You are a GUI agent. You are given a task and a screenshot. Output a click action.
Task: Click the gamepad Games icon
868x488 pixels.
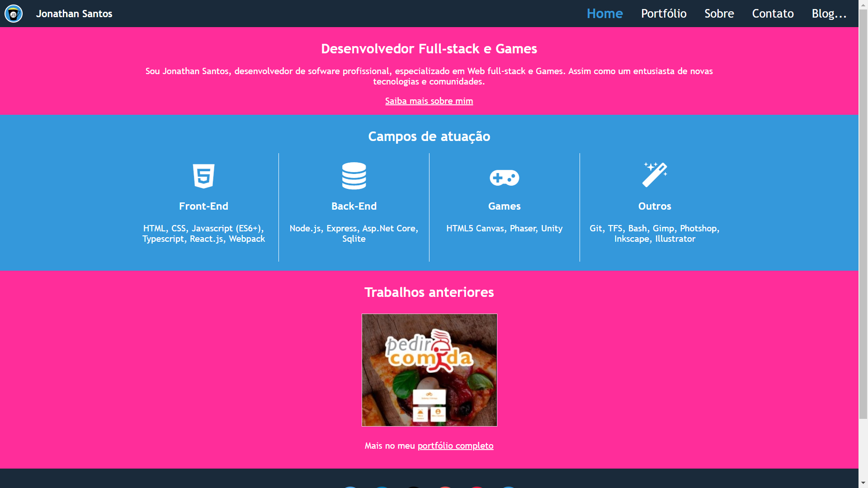[x=505, y=178]
